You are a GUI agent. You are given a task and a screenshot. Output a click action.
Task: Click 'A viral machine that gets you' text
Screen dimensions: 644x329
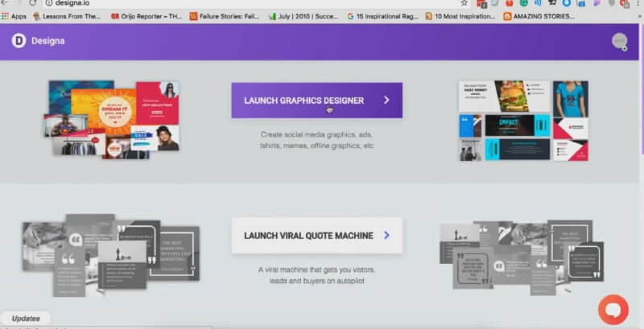[316, 275]
